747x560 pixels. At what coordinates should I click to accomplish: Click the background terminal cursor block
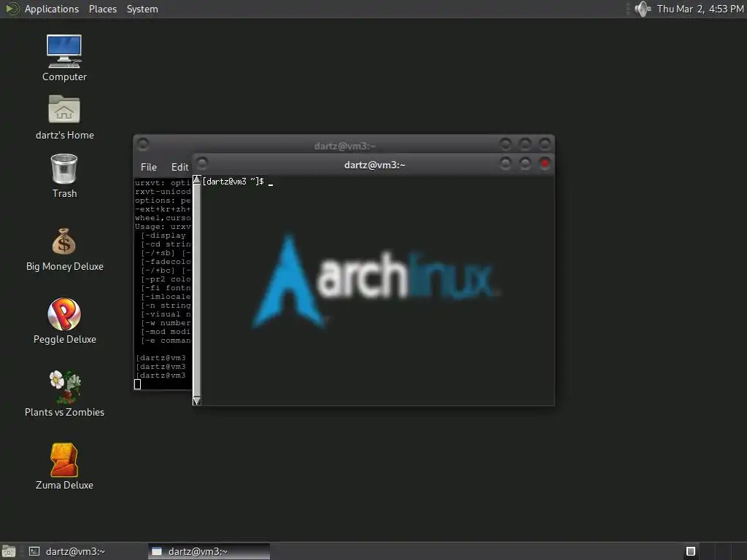click(x=138, y=384)
